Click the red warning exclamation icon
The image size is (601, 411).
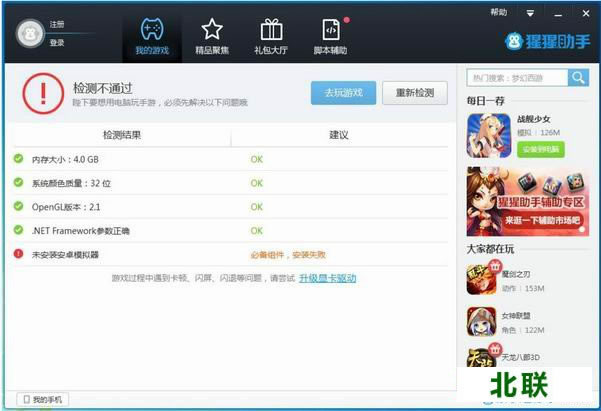tap(42, 94)
